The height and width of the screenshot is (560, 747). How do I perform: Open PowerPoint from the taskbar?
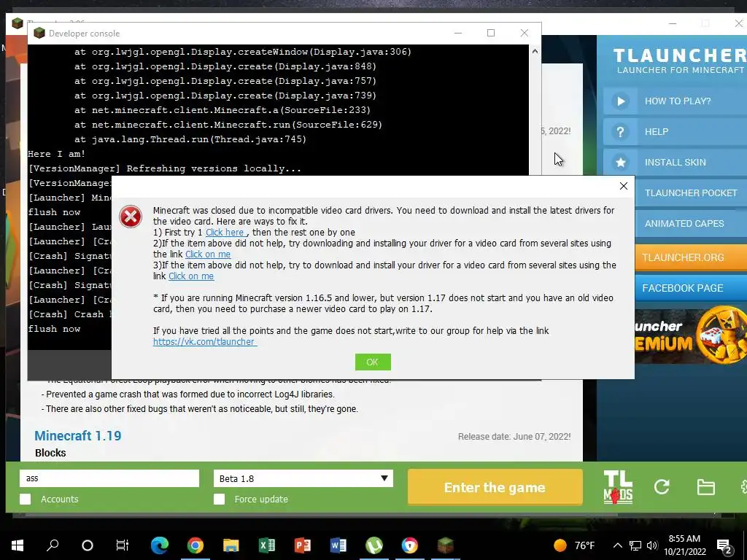[303, 545]
